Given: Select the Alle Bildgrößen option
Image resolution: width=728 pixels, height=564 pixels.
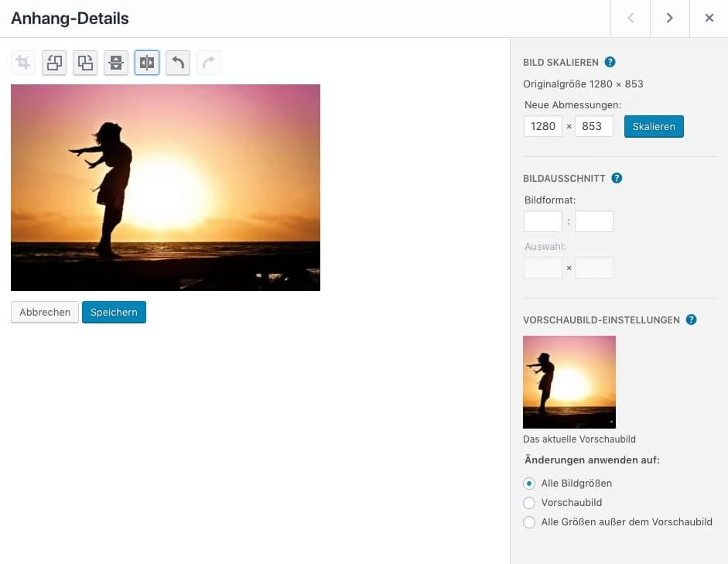Looking at the screenshot, I should (x=529, y=483).
